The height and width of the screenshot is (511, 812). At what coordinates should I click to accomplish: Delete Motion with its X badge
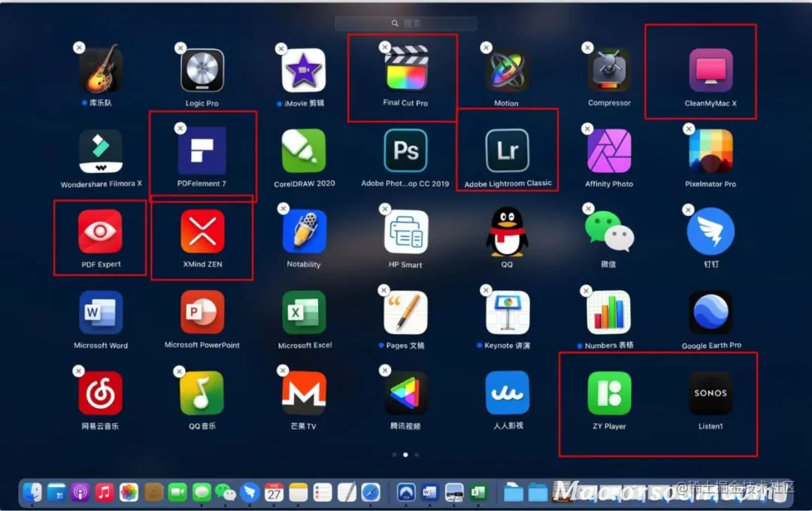486,47
